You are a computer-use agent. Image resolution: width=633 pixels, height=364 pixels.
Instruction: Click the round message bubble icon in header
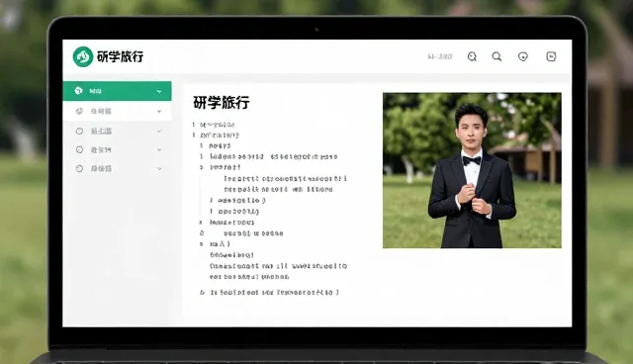[523, 56]
